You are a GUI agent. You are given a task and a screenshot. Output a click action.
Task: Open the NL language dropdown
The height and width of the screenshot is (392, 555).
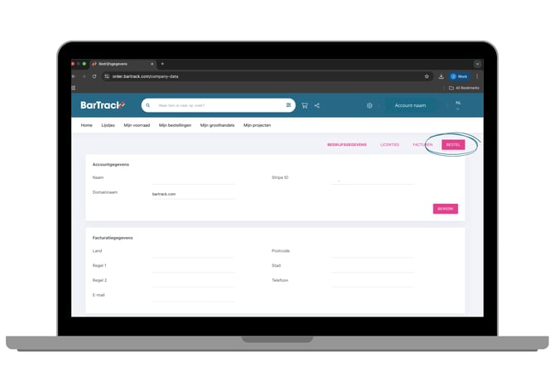click(458, 105)
